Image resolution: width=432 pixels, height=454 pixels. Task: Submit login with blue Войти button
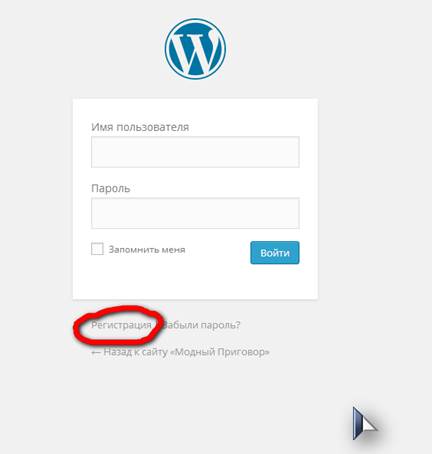tap(275, 253)
